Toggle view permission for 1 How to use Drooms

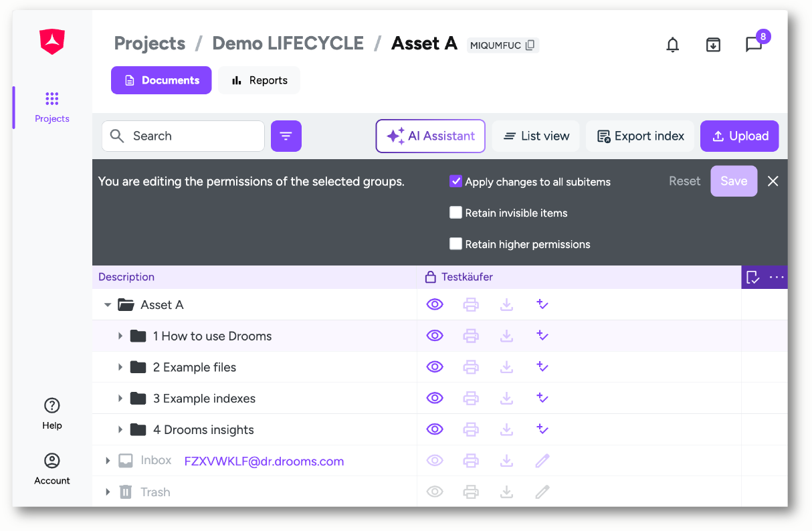coord(435,336)
